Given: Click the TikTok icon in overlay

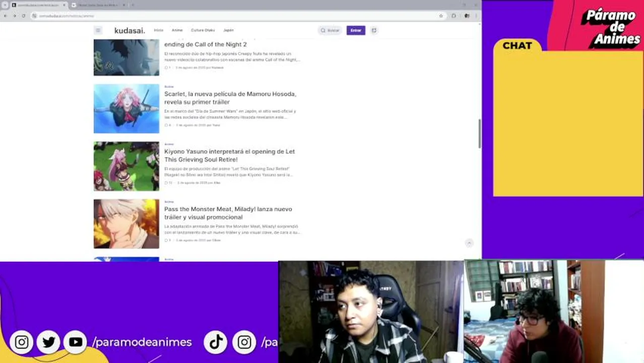Looking at the screenshot, I should click(216, 342).
